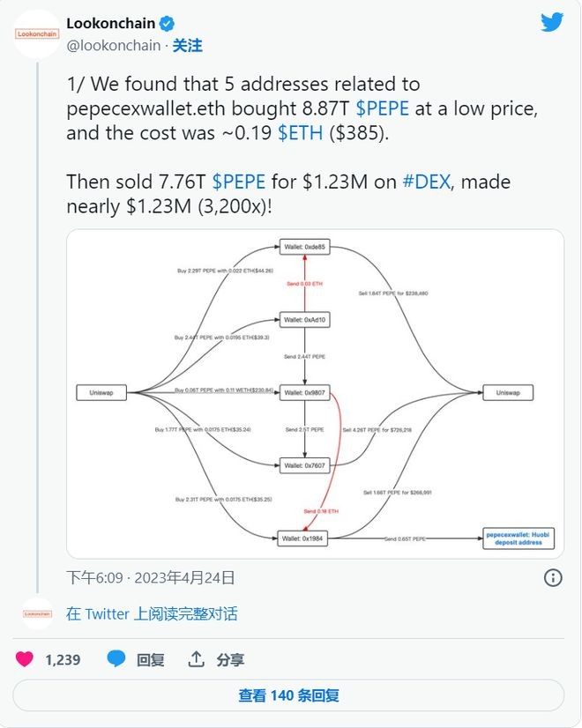Click the reply speech bubble icon

tap(116, 659)
